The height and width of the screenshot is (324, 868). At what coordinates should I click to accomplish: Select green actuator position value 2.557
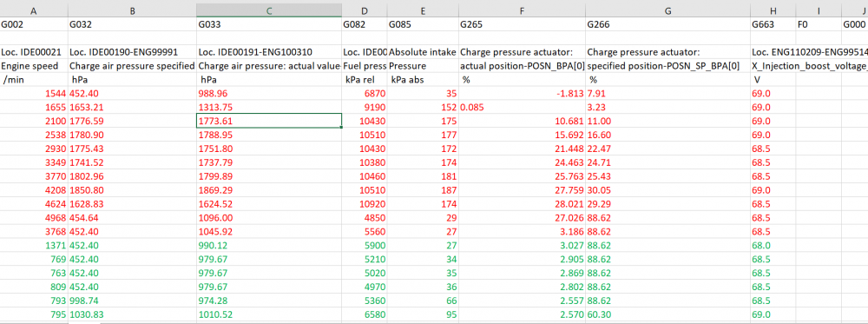coord(522,301)
